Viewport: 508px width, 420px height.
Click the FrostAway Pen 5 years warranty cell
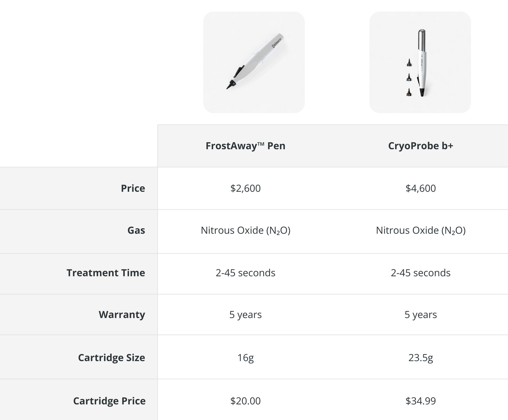pos(246,315)
